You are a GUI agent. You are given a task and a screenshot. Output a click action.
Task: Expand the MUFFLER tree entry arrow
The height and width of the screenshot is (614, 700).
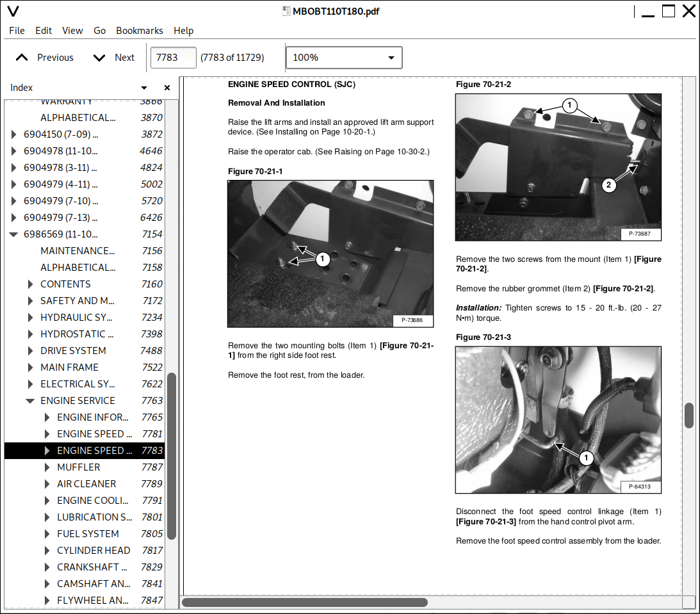[x=47, y=467]
